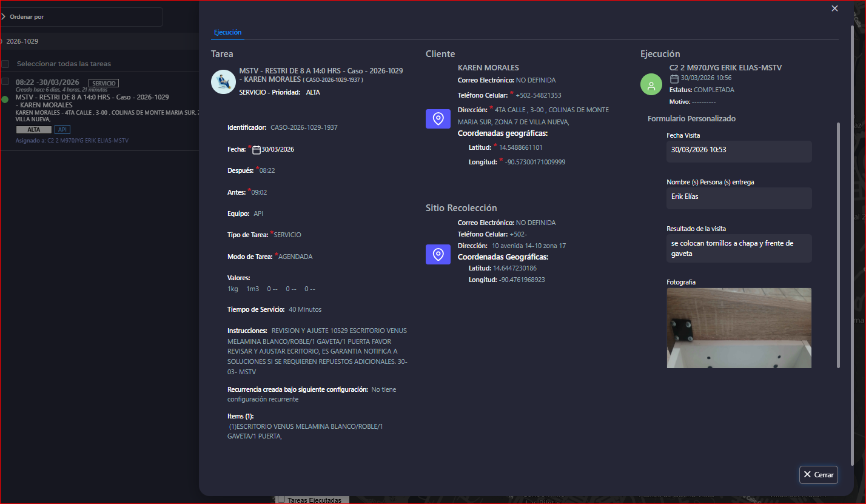
Task: Click the Sitio Recolección location pin icon
Action: pyautogui.click(x=438, y=254)
